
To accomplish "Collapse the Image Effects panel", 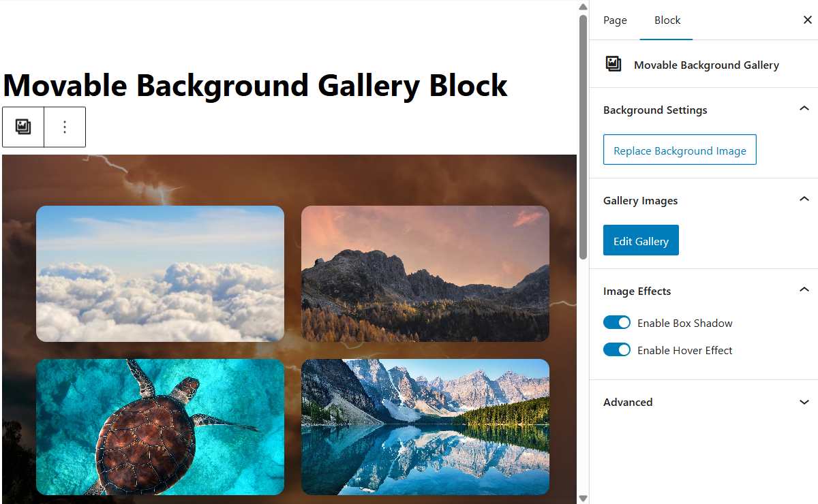I will [804, 290].
